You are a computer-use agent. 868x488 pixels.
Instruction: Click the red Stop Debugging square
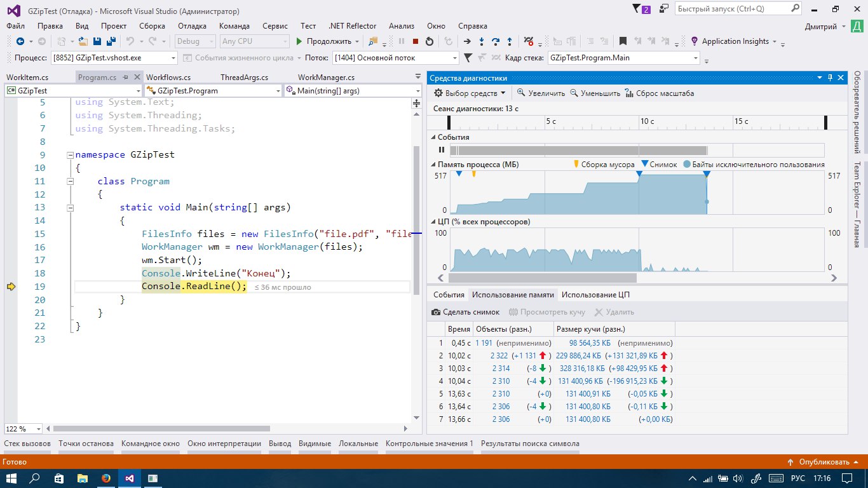tap(415, 41)
